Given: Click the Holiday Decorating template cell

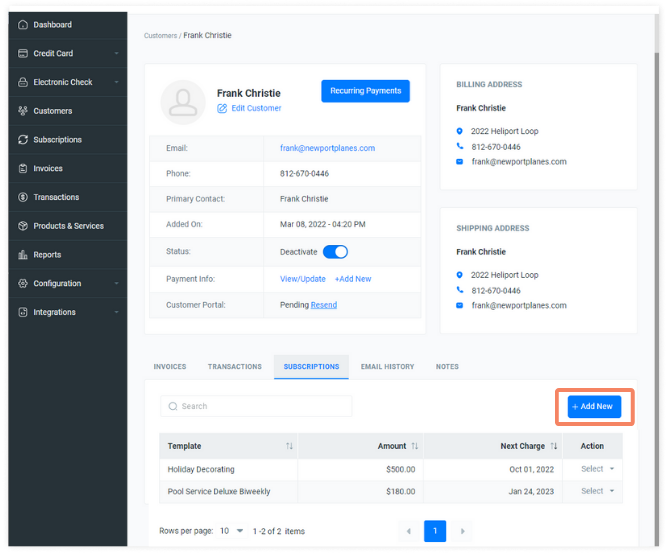Looking at the screenshot, I should [x=228, y=469].
